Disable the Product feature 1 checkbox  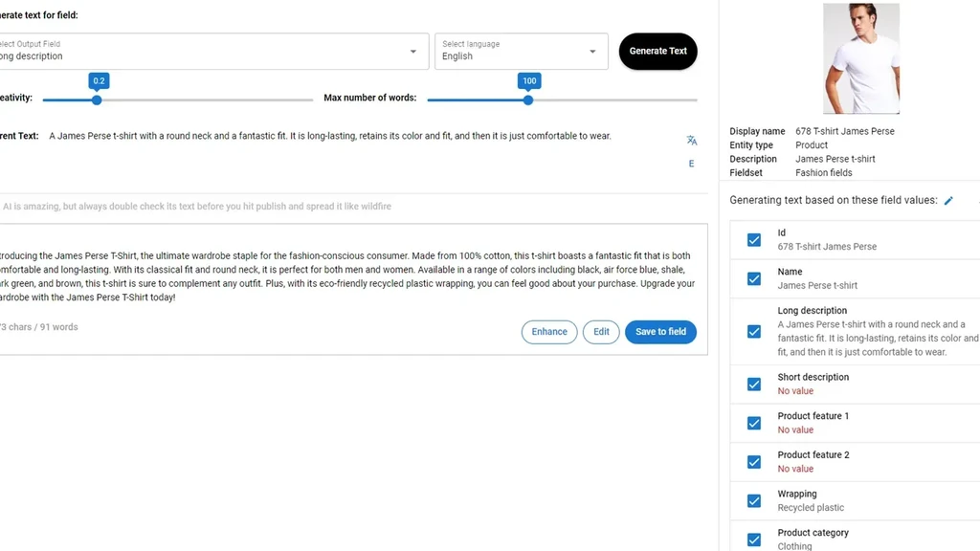point(754,423)
